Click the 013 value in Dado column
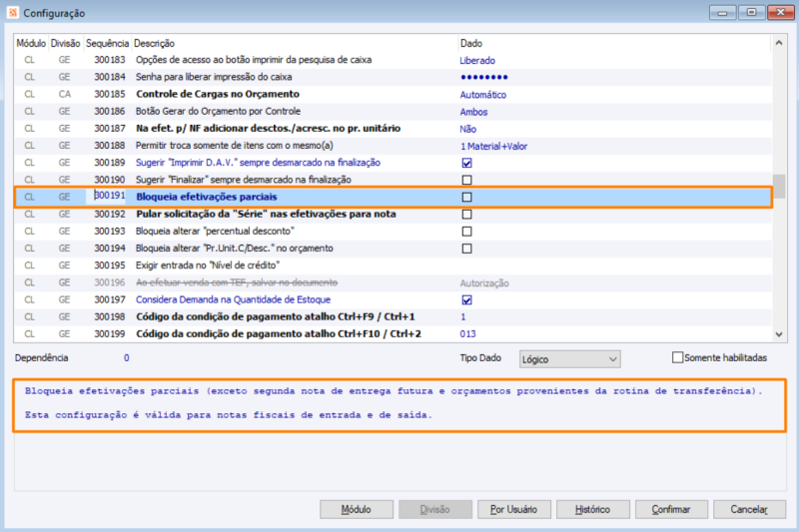 (x=467, y=334)
